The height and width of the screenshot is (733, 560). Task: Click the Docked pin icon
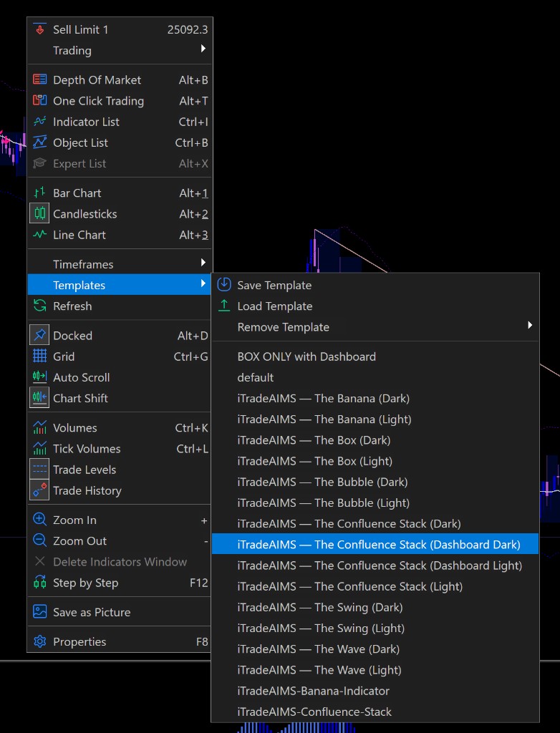tap(40, 335)
